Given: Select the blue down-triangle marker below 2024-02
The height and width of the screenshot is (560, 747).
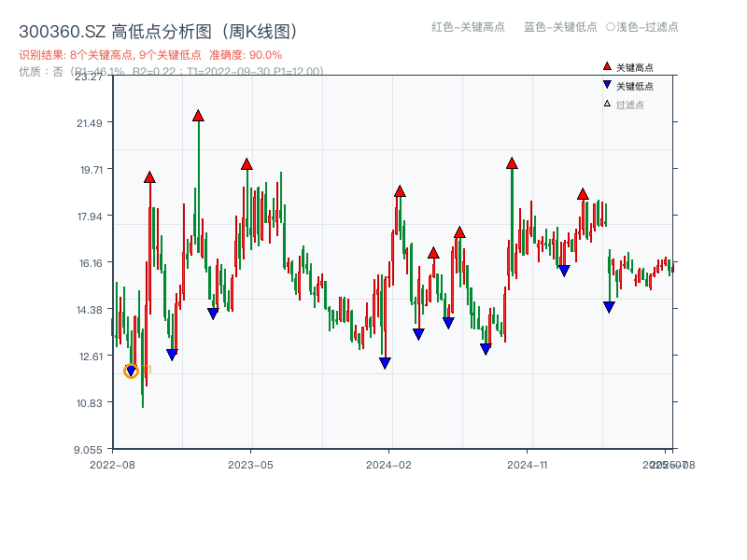Looking at the screenshot, I should pyautogui.click(x=384, y=362).
